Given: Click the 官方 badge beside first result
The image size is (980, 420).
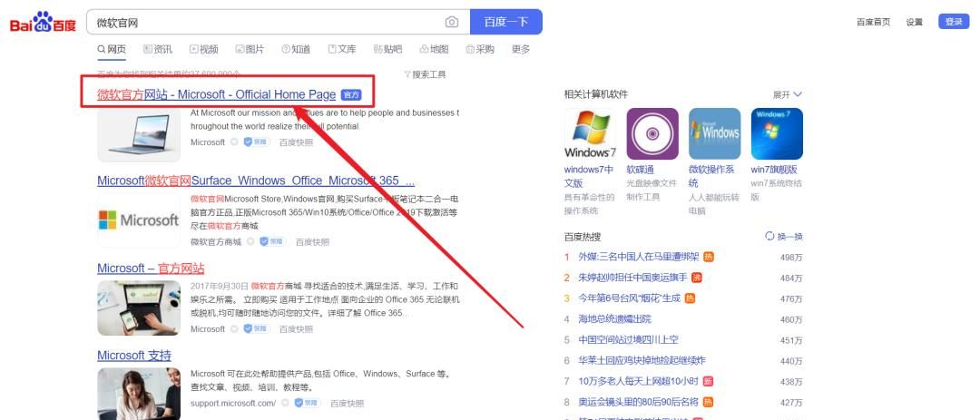Looking at the screenshot, I should point(351,95).
